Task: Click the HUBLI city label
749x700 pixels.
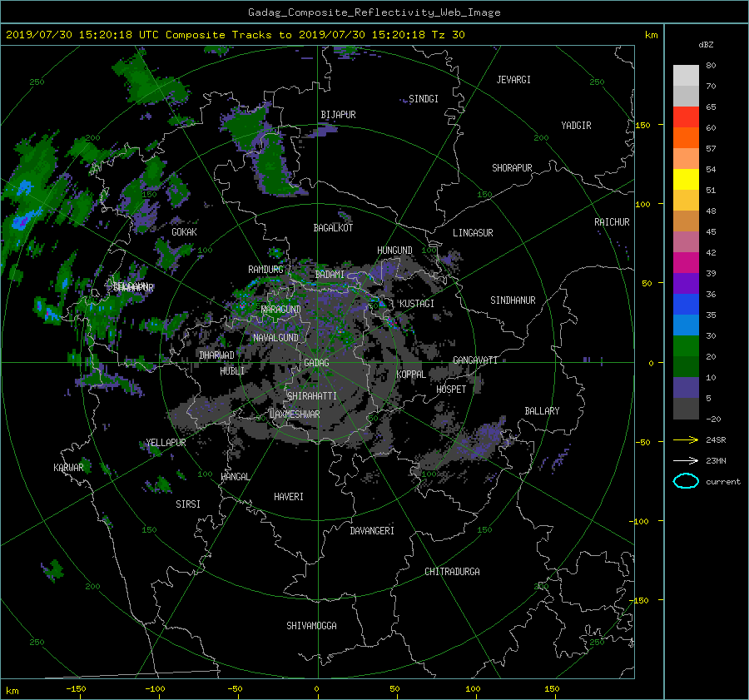Action: (232, 371)
